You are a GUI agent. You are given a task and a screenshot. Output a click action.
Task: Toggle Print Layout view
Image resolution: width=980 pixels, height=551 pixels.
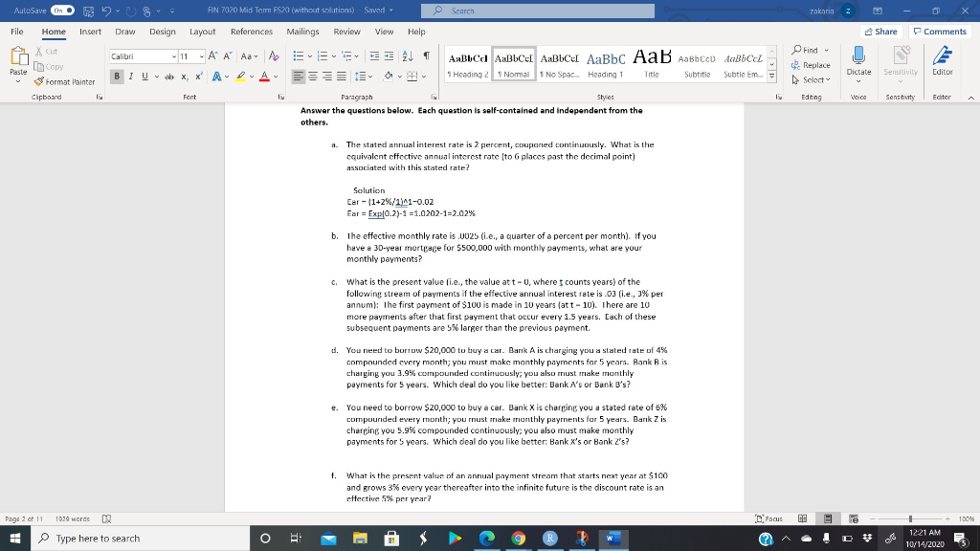click(828, 518)
